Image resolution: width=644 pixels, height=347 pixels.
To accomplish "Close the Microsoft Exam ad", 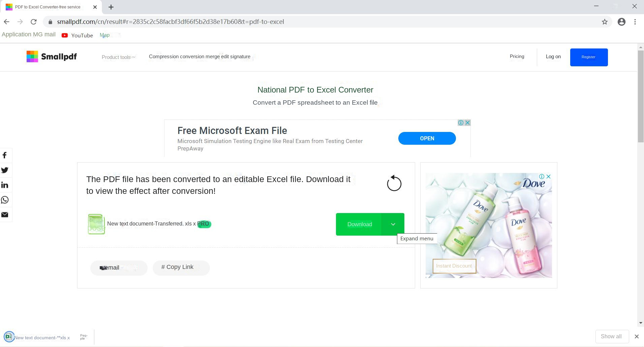I will coord(467,123).
